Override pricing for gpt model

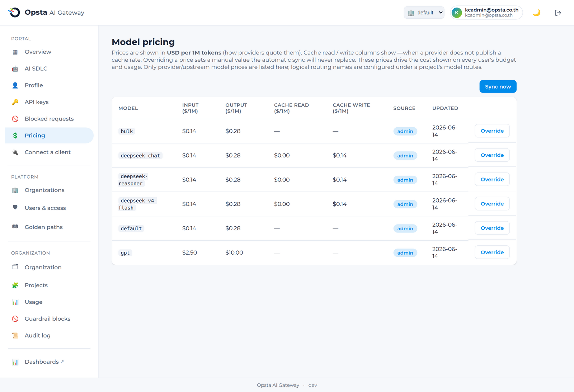point(492,252)
